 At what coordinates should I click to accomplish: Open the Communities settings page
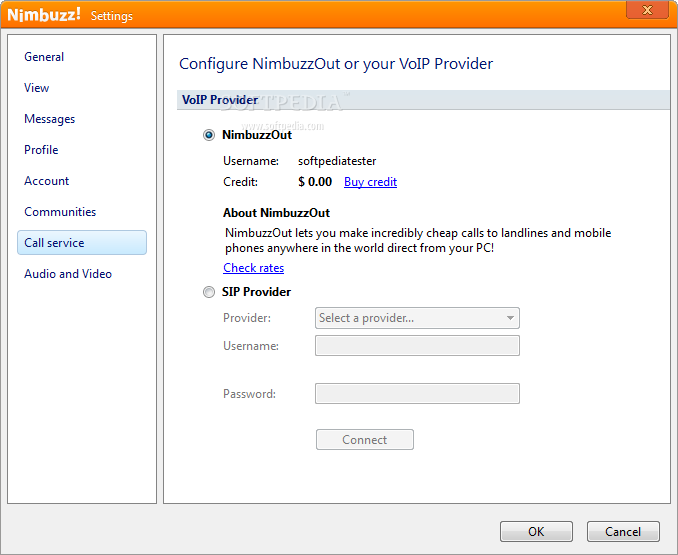[60, 212]
